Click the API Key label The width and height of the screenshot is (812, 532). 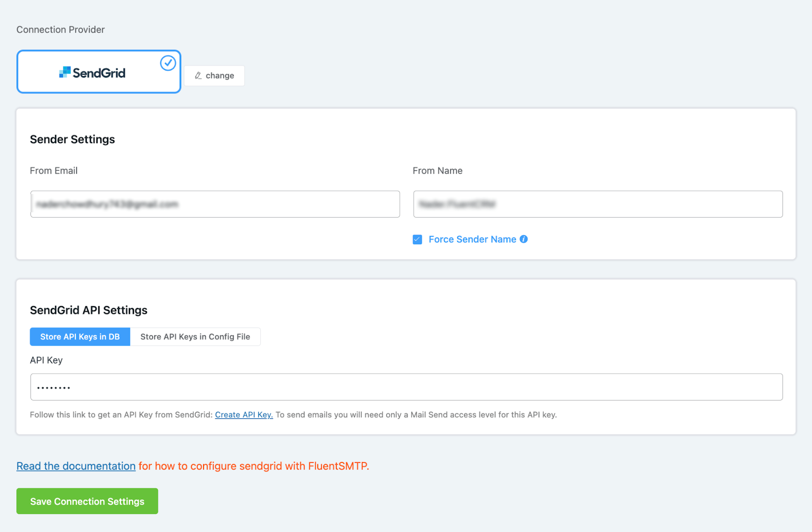pos(46,360)
